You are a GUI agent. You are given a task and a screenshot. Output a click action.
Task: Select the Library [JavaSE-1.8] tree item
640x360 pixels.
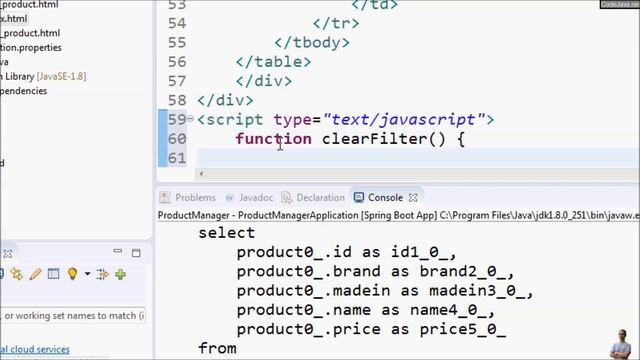point(43,76)
